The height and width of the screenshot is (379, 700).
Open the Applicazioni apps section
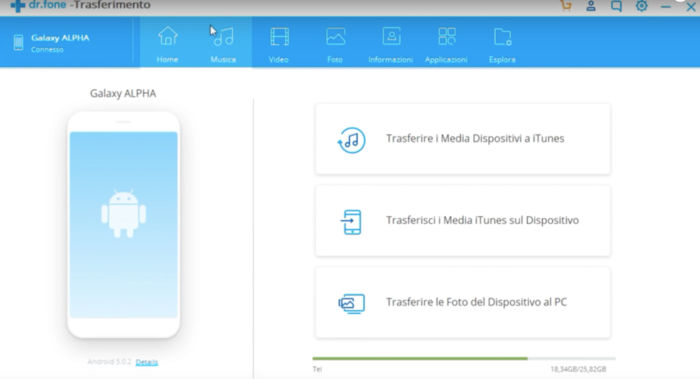(446, 43)
